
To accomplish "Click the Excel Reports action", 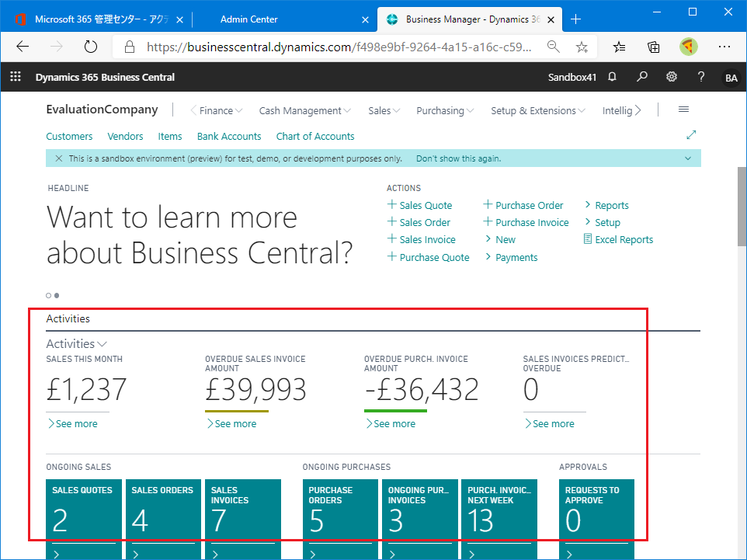I will tap(618, 239).
